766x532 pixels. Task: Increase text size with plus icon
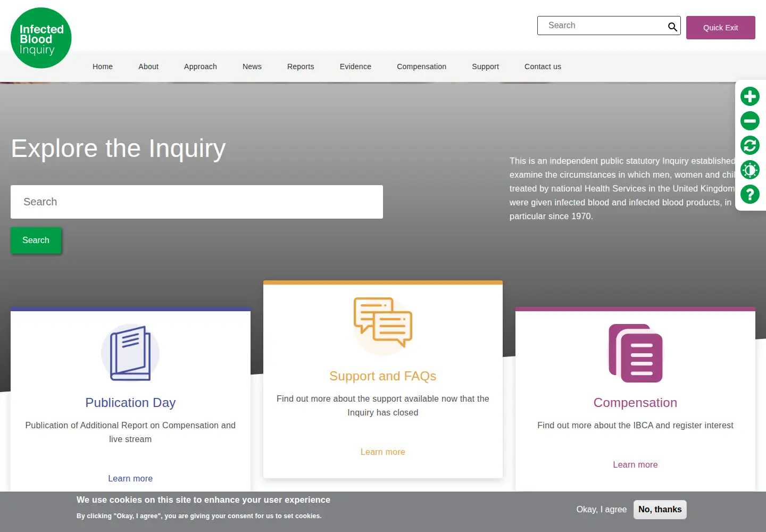point(750,96)
